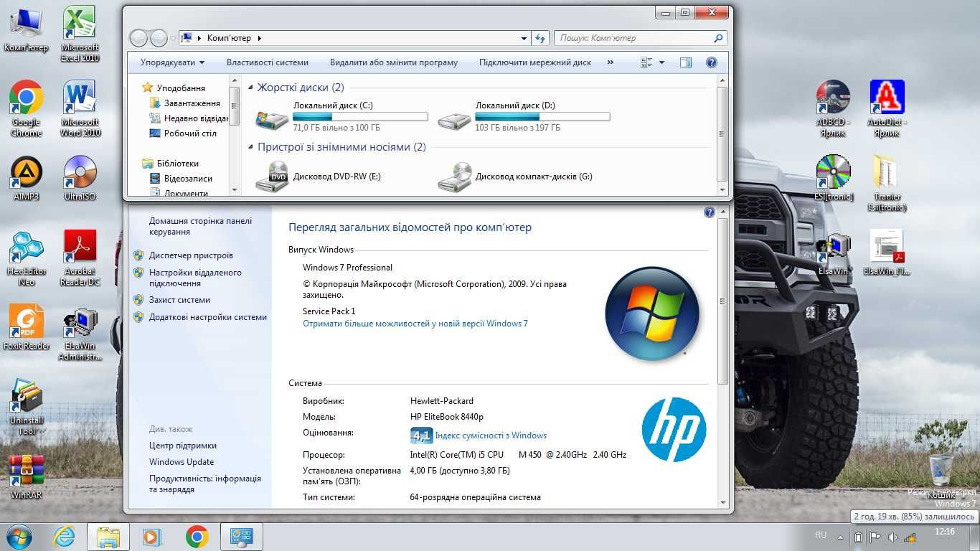Open the change view options dropdown arrow
The width and height of the screenshot is (980, 551).
click(x=661, y=62)
